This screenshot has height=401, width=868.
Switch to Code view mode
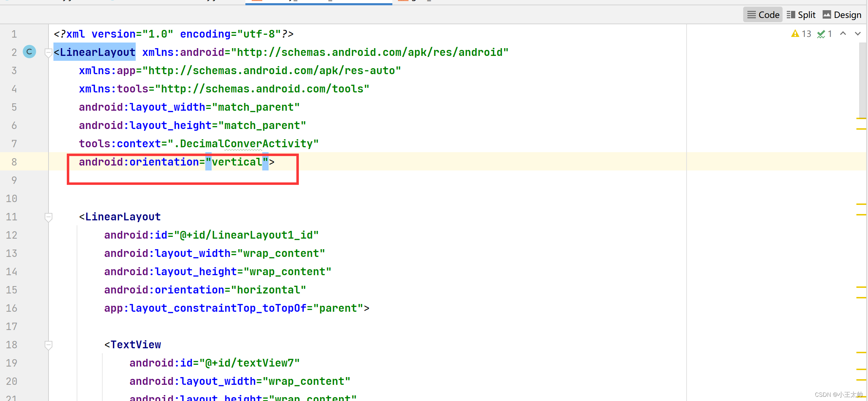[x=763, y=15]
